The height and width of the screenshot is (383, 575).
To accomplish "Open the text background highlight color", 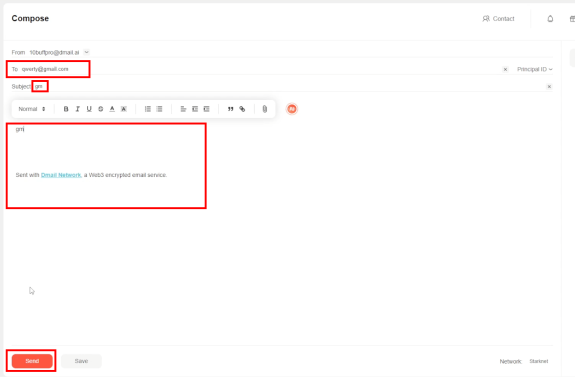I will click(124, 109).
